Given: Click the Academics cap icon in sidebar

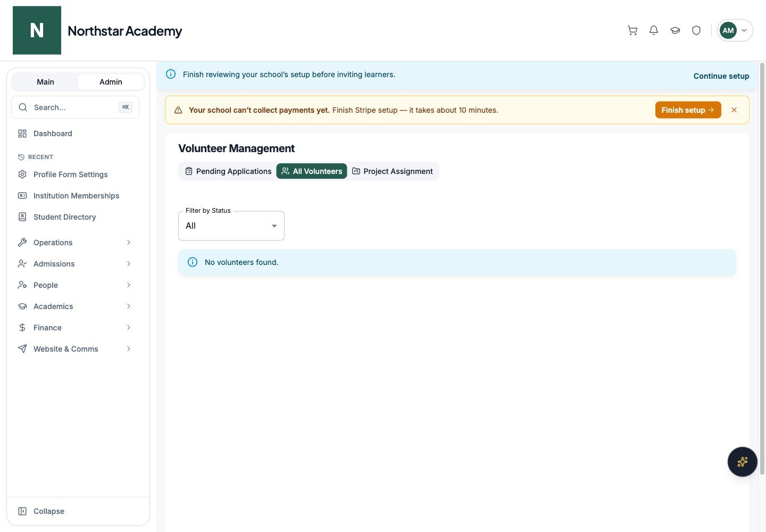Looking at the screenshot, I should coord(22,306).
